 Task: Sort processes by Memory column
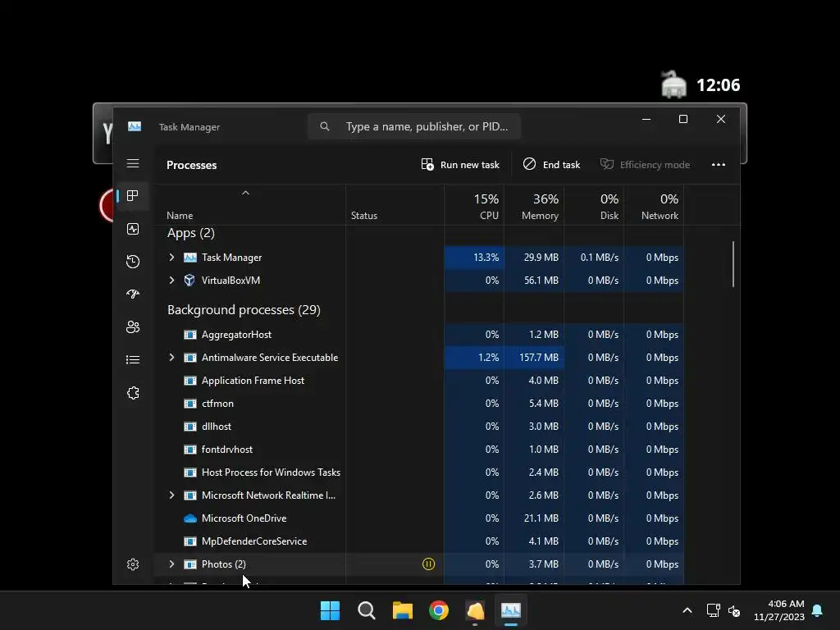click(533, 206)
